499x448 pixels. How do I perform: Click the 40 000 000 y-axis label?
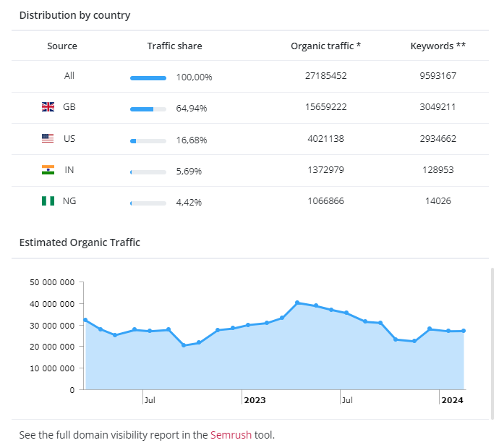pos(52,304)
